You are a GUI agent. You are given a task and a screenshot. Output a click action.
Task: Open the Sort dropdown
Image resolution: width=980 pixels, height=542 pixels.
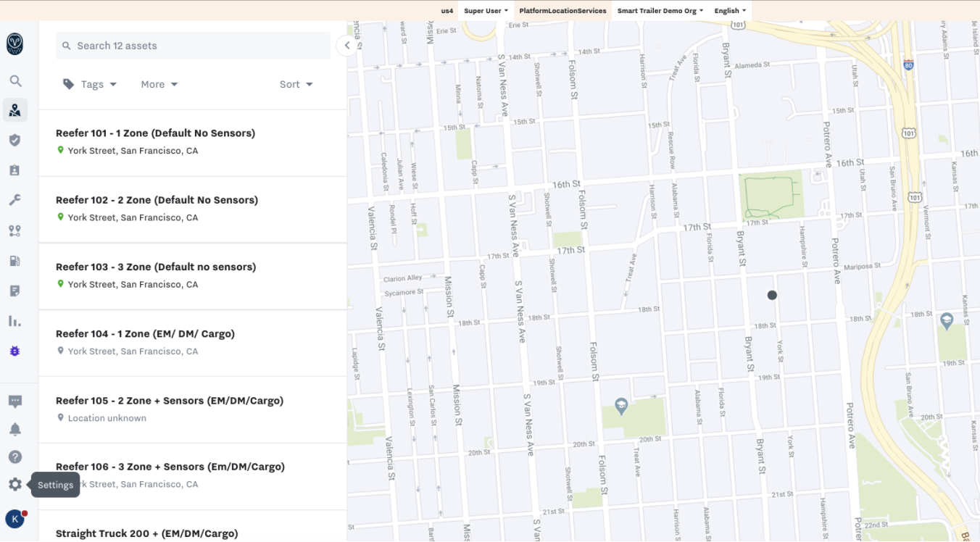tap(296, 84)
